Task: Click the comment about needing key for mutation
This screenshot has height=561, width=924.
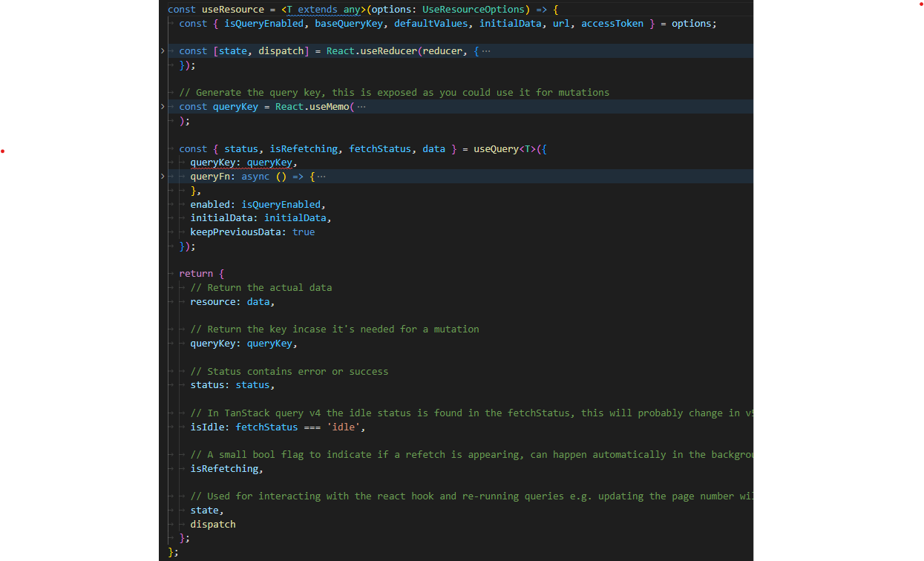Action: tap(335, 329)
